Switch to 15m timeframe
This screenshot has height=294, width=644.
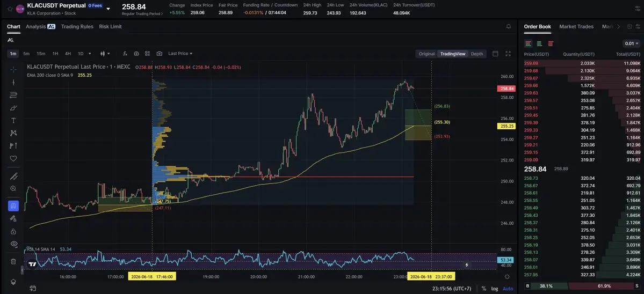tap(41, 53)
